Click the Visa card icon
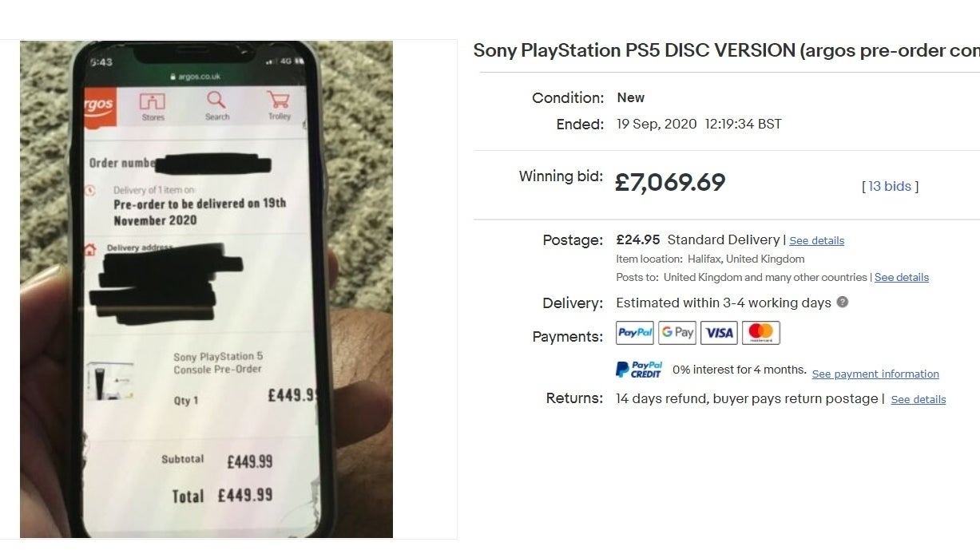 click(719, 333)
